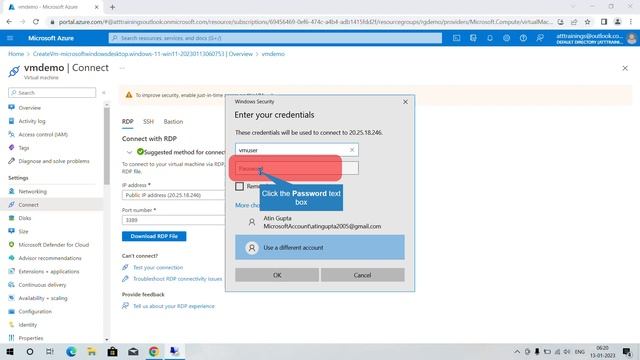
Task: Open Access control (IAM) in sidebar
Action: (x=43, y=134)
